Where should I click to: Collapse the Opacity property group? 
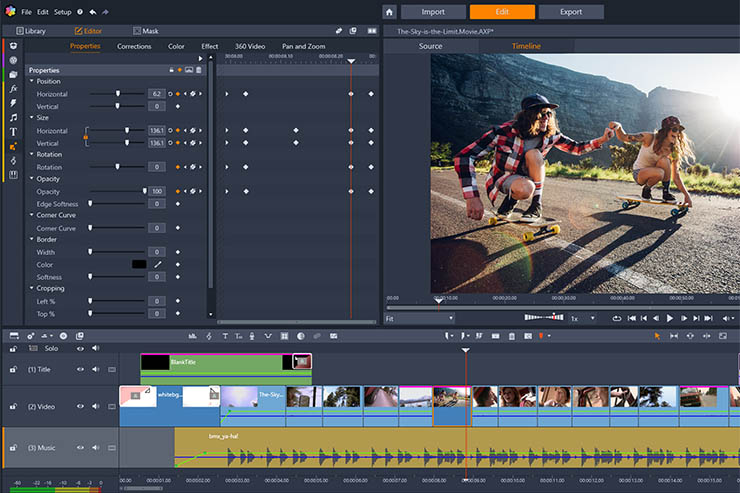click(x=32, y=179)
